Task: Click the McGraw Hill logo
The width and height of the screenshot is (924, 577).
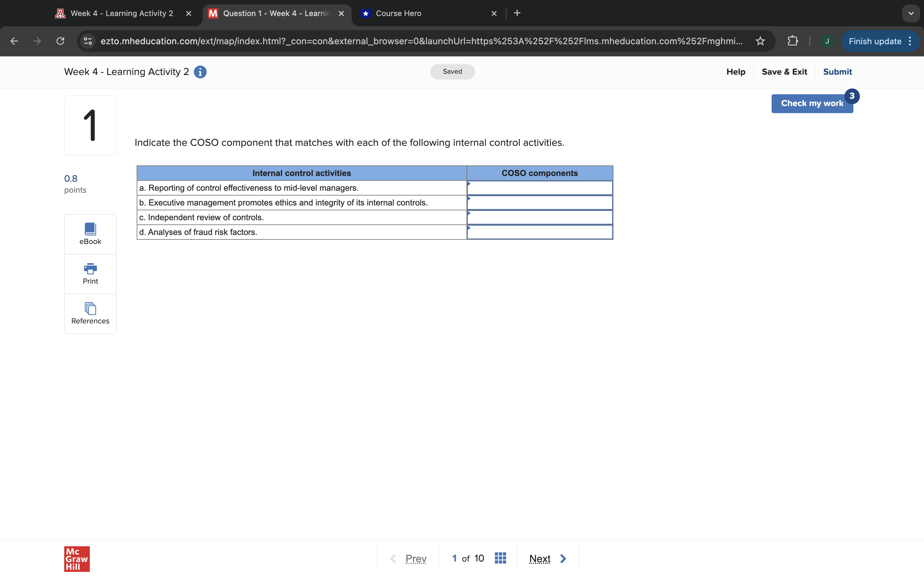Action: 77,559
